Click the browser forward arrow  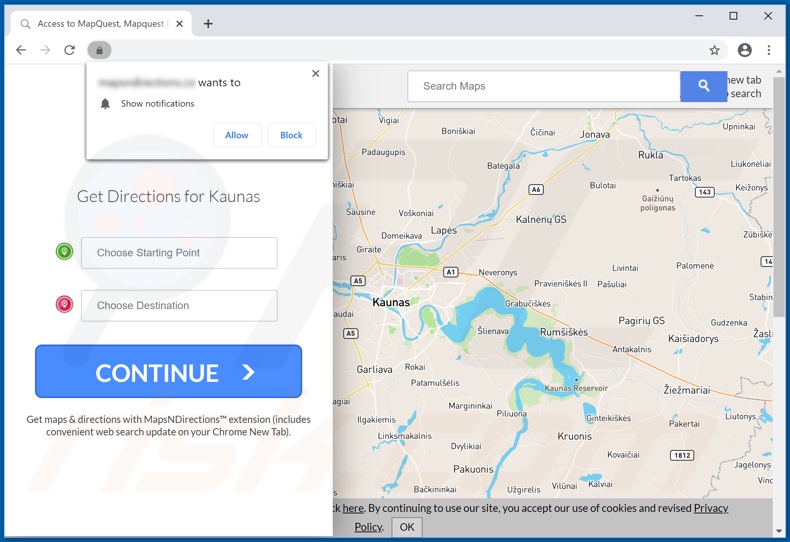point(45,50)
